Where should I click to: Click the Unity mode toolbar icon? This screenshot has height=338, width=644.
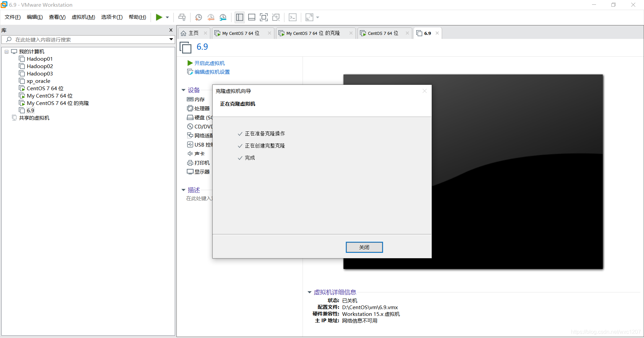[x=276, y=17]
